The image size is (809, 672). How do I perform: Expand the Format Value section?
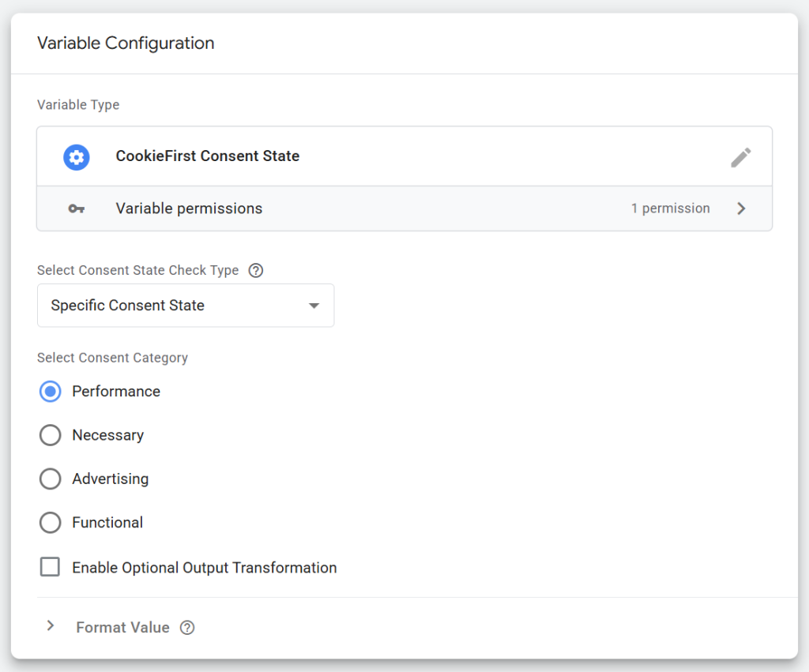(x=50, y=626)
